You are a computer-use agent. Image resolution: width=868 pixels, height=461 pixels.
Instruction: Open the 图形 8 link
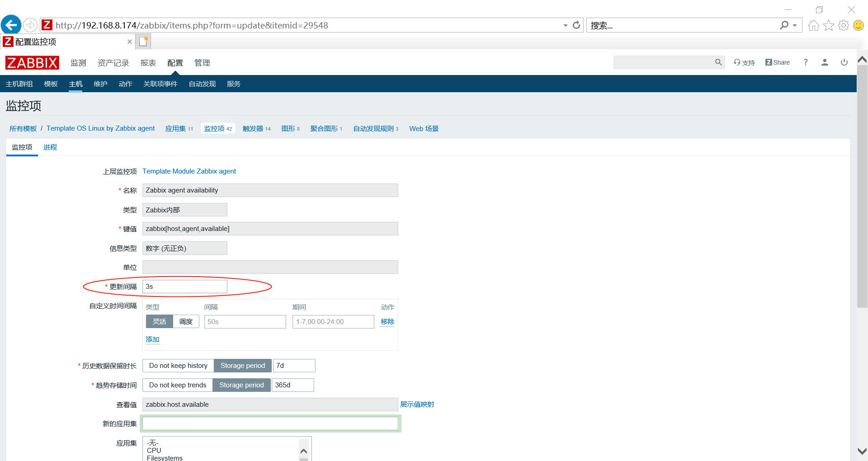click(x=290, y=129)
